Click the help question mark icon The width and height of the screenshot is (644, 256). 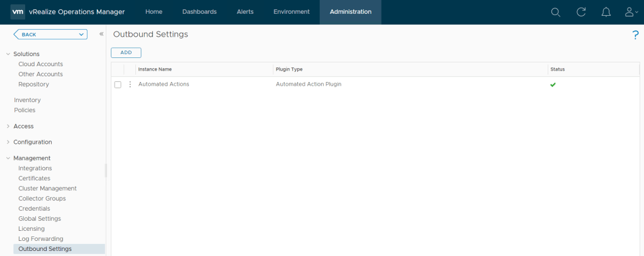[635, 35]
